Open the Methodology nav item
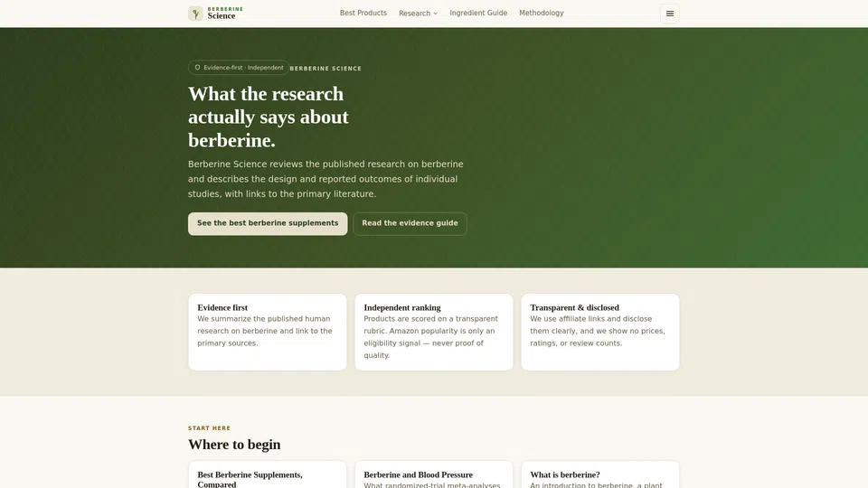This screenshot has height=488, width=868. [x=542, y=13]
